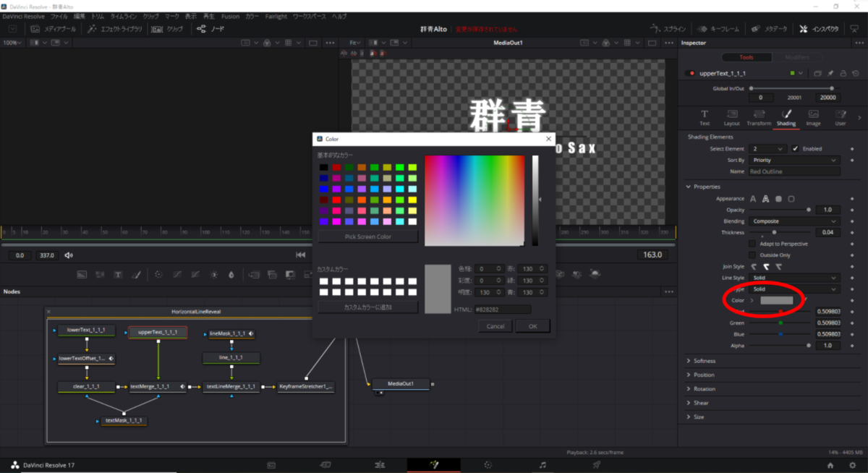Open the Line Style dropdown
Screen dimensions: 868x473
tap(794, 278)
